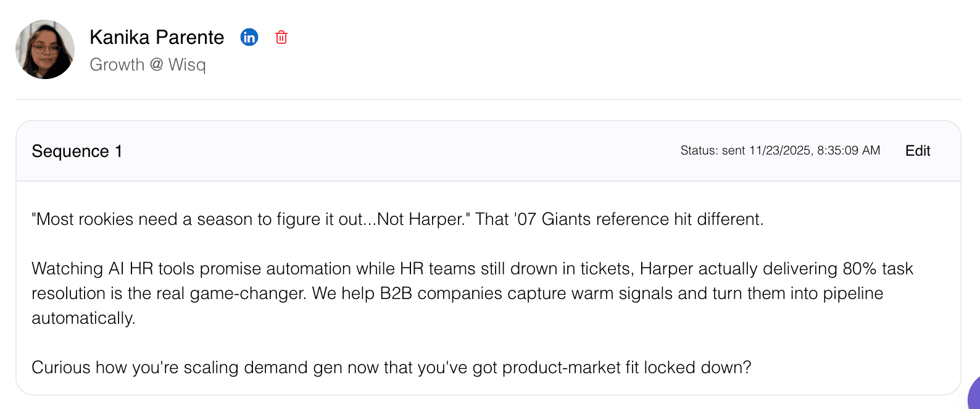Click the 'Growth @ Wisq' job title
The width and height of the screenshot is (980, 409).
[147, 64]
